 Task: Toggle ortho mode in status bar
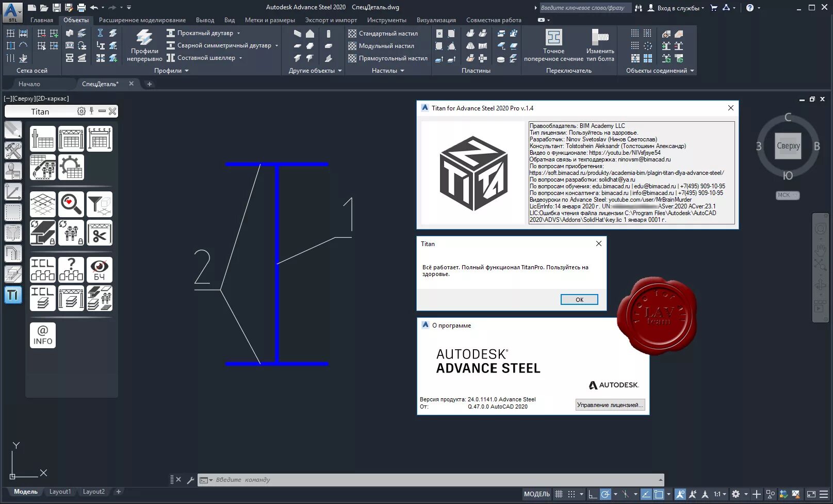[593, 494]
